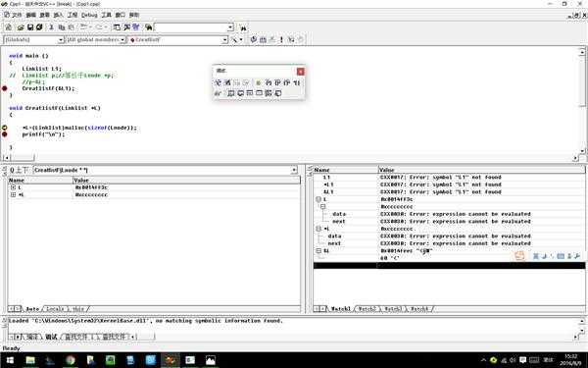The image size is (588, 368).
Task: Click the Save All toolbar icon
Action: pyautogui.click(x=39, y=27)
